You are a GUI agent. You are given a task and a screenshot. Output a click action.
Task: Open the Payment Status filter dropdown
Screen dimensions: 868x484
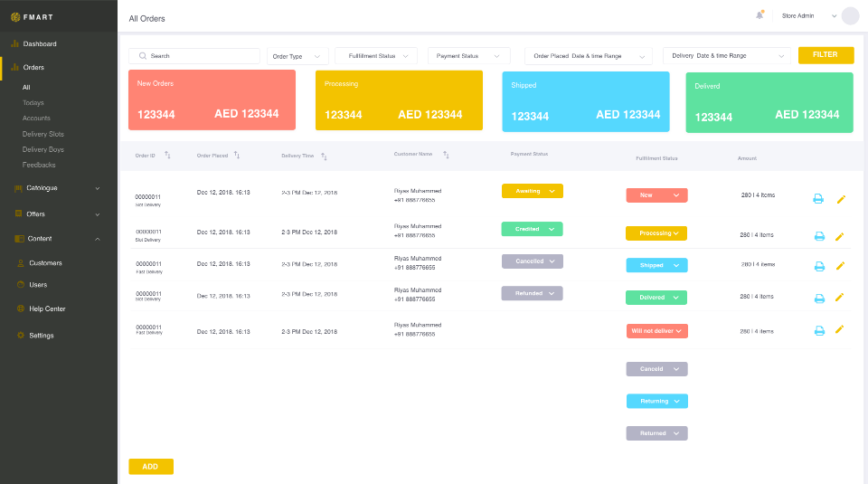(x=468, y=56)
